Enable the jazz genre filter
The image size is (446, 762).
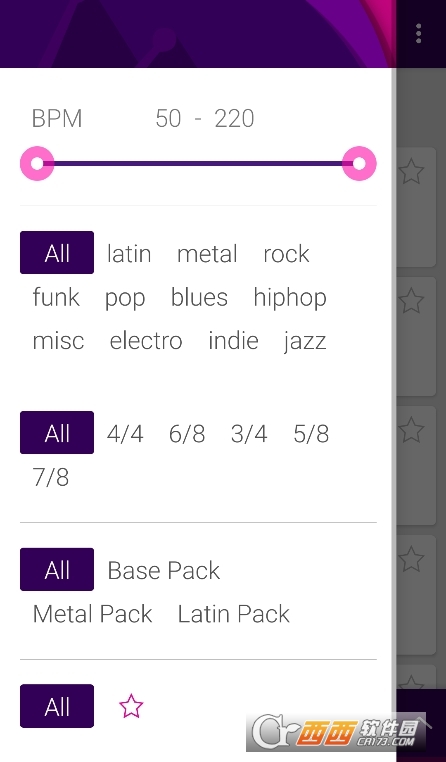tap(305, 341)
